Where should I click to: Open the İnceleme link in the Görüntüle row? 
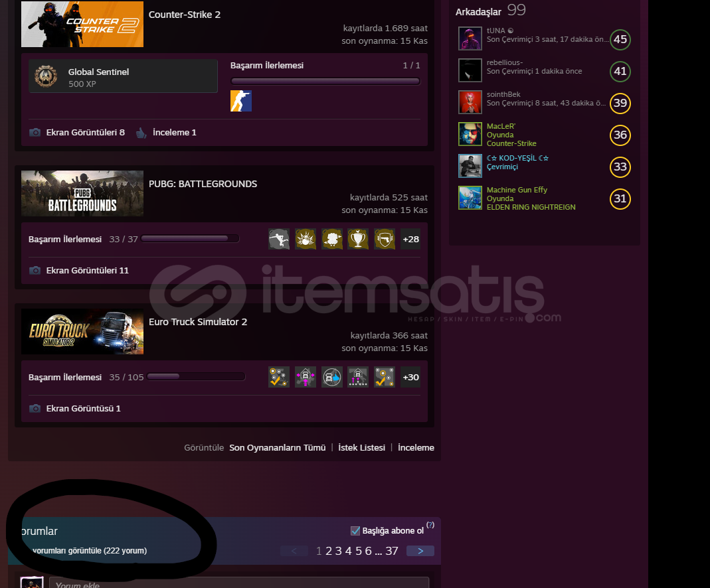click(416, 448)
